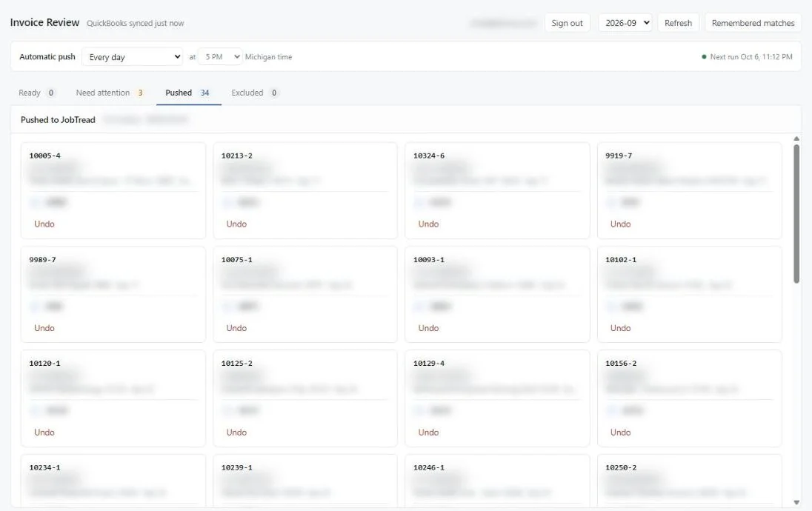Click invoice number 10324-6
This screenshot has width=812, height=511.
click(429, 156)
